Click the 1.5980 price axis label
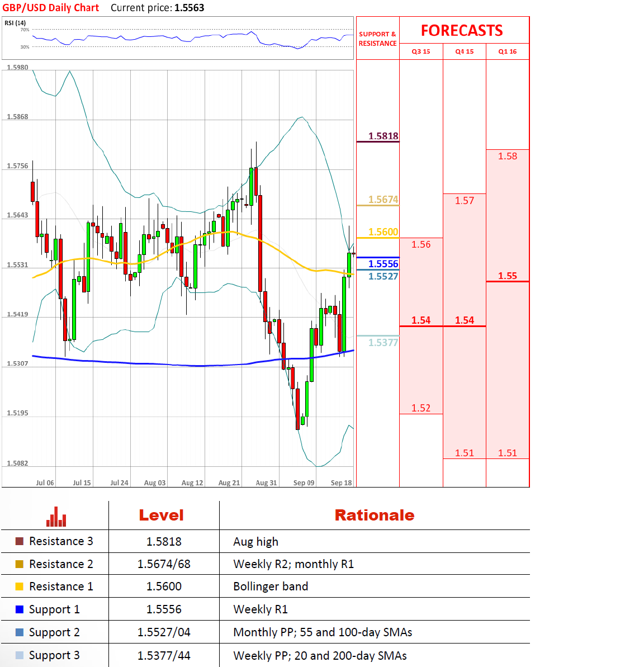Image resolution: width=644 pixels, height=667 pixels. [x=17, y=67]
